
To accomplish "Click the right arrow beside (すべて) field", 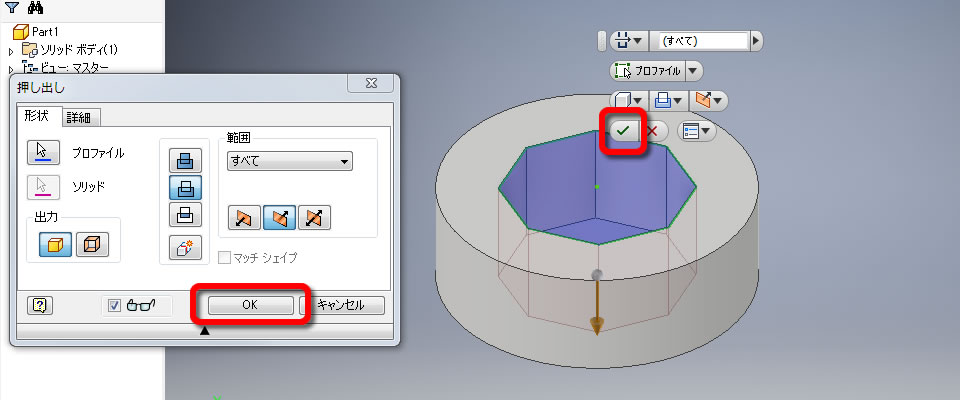I will click(756, 41).
